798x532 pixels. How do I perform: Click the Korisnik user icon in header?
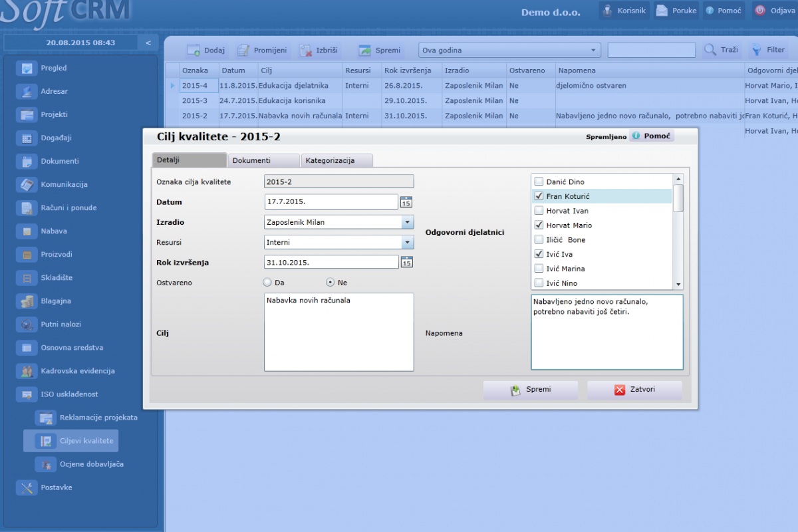coord(607,10)
